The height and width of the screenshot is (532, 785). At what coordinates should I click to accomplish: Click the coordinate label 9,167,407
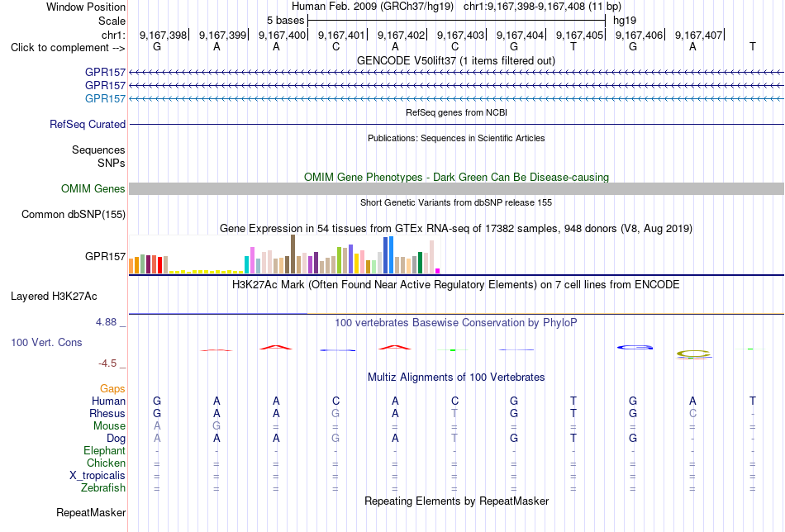point(698,35)
